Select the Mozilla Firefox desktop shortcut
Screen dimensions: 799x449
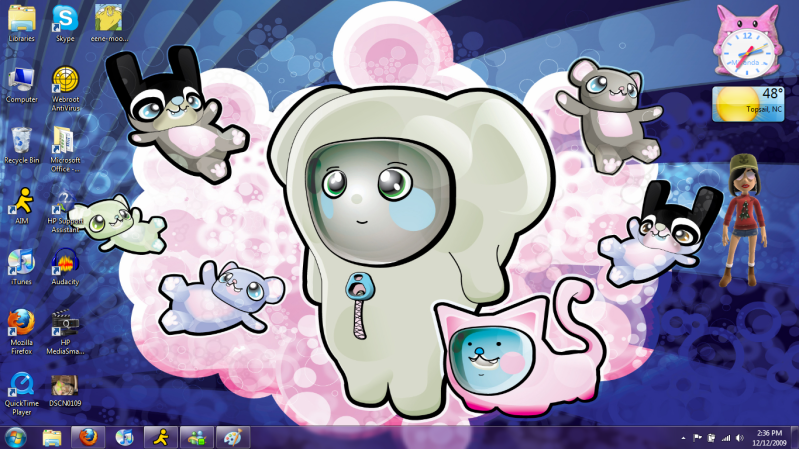point(21,331)
